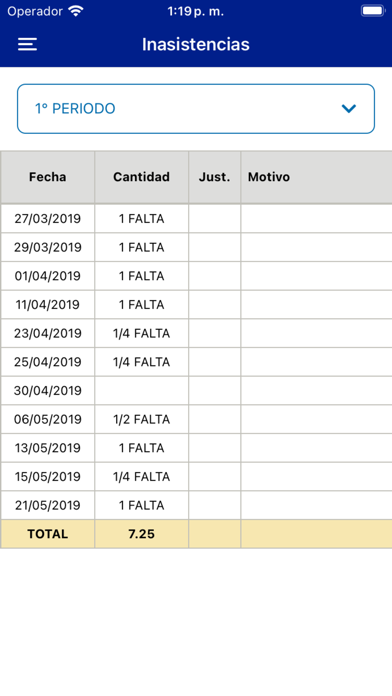Choose the 29/03/2019 date cell
This screenshot has height=696, width=392.
tap(48, 247)
